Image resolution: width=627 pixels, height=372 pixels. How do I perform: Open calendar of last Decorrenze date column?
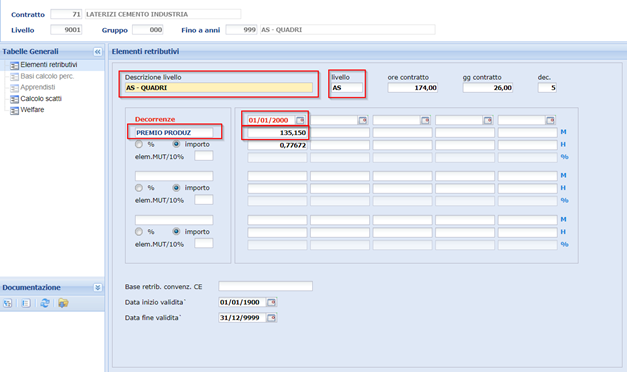tap(550, 120)
